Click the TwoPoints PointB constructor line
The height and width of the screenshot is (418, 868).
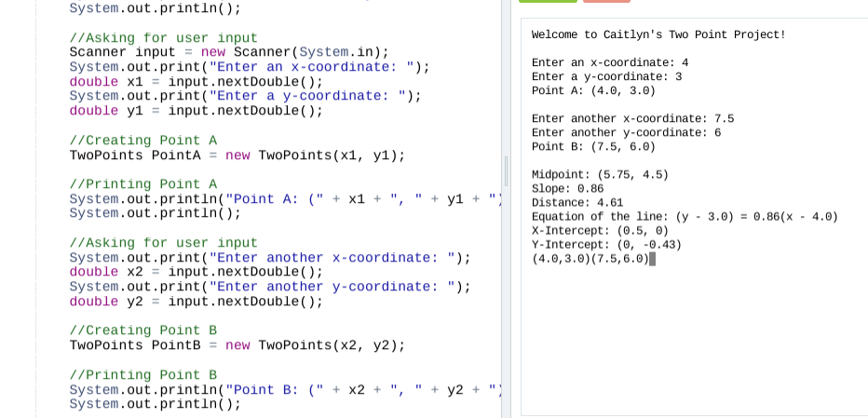(237, 344)
